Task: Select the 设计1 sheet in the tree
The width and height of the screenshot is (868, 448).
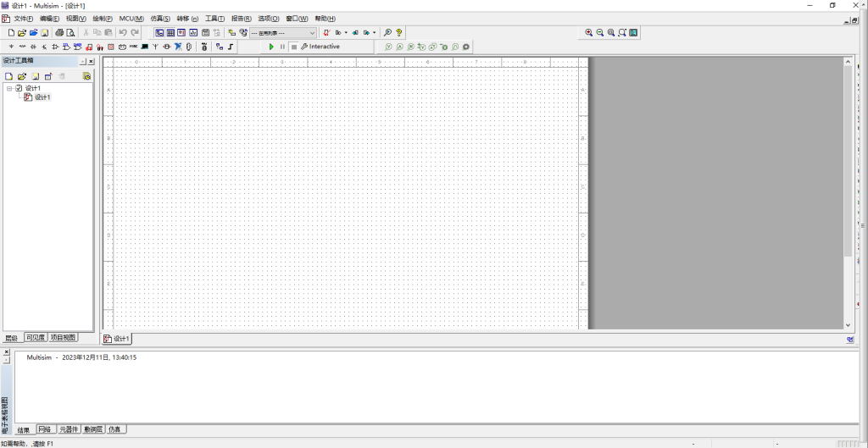Action: [x=42, y=97]
